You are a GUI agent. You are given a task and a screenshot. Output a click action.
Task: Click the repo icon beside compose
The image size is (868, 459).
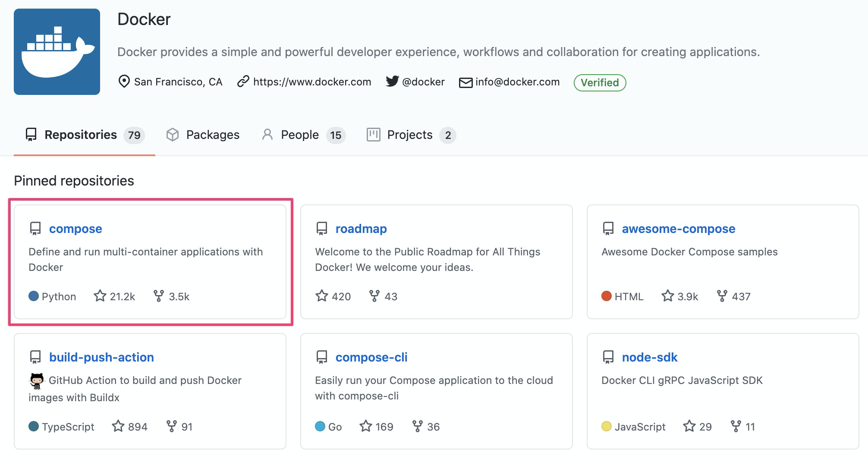pos(35,228)
